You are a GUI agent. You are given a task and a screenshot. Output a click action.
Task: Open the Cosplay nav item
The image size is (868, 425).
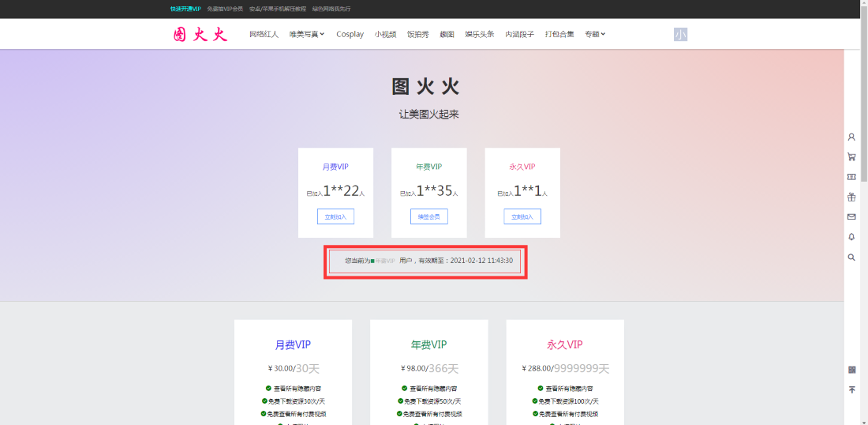(350, 34)
